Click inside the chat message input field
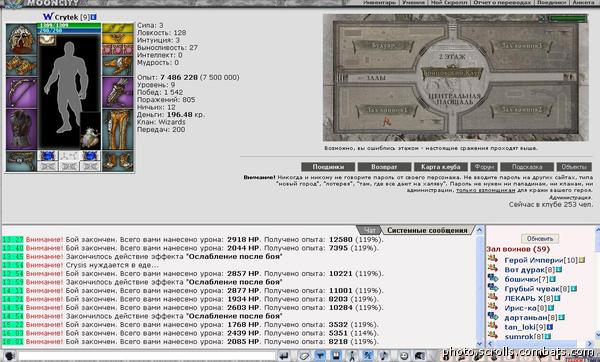This screenshot has height=362, width=600. (146, 356)
